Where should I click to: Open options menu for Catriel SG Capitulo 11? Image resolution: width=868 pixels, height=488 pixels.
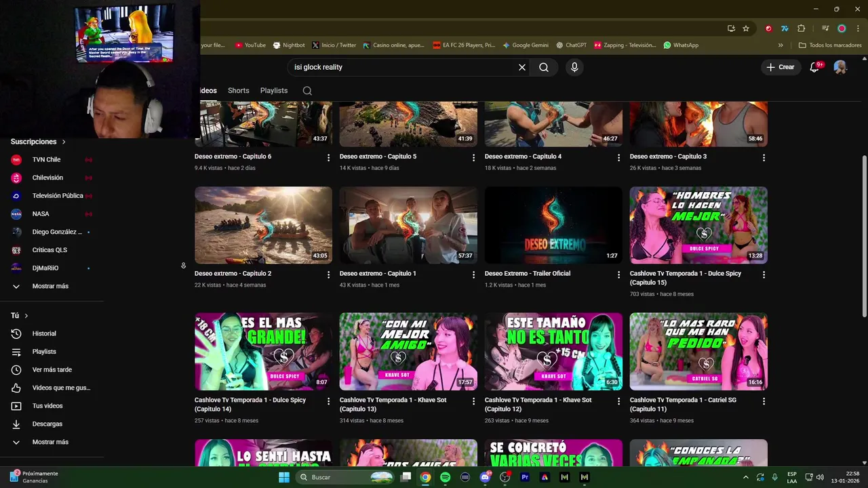[764, 401]
